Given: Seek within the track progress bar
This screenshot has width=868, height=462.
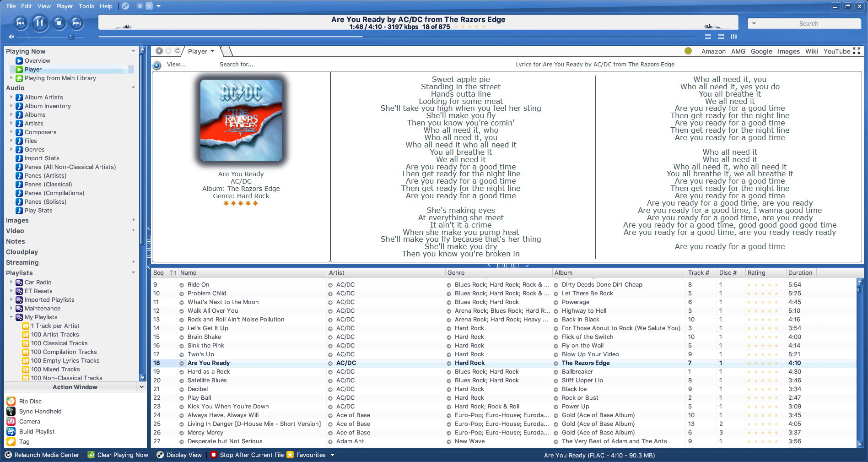Looking at the screenshot, I should tap(397, 37).
